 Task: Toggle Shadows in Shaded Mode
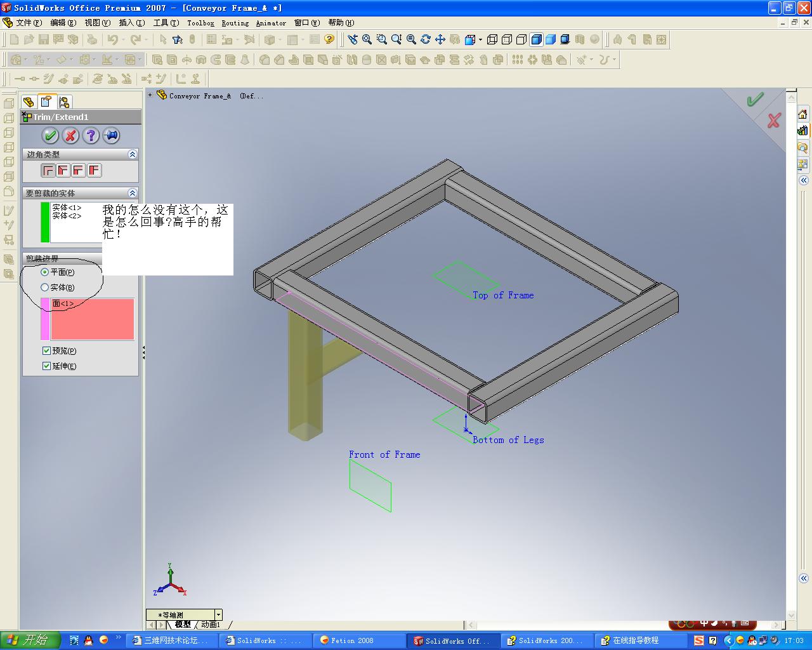(x=565, y=40)
